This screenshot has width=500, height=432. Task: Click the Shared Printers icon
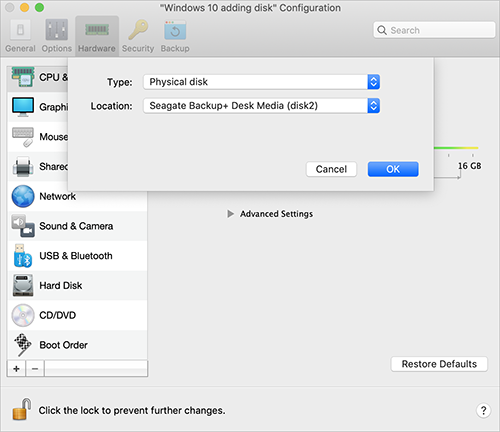(x=23, y=166)
